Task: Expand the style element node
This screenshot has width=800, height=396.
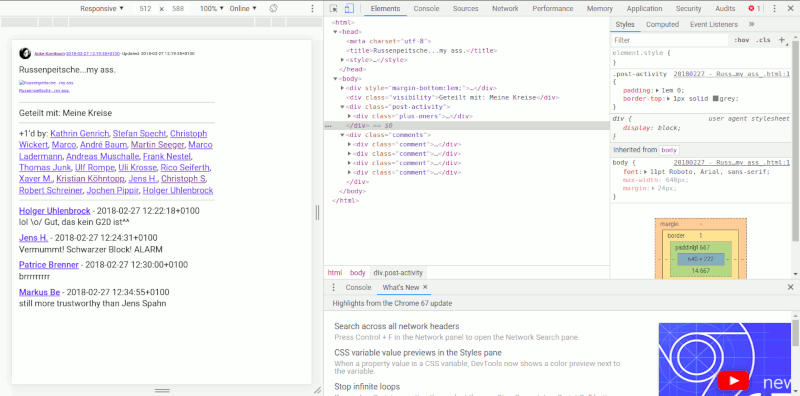Action: pos(342,60)
